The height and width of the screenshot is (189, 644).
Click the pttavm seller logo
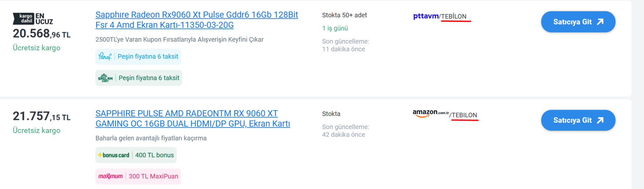[425, 16]
